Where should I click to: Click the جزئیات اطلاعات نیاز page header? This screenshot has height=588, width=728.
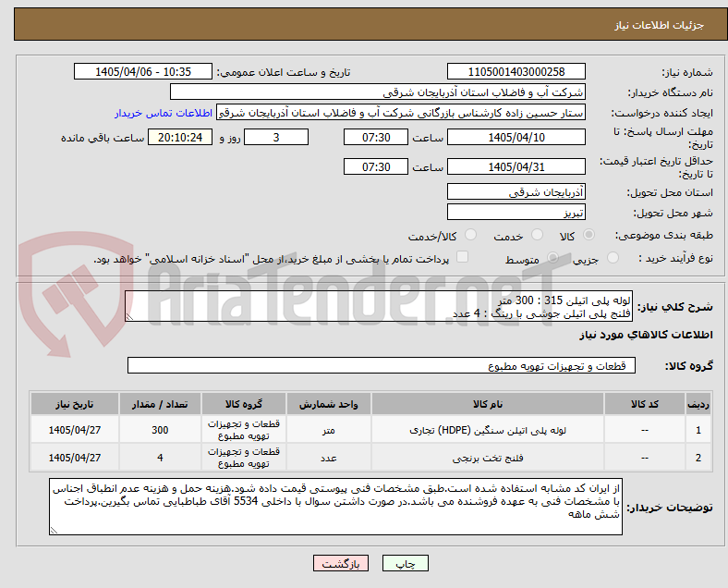660,25
